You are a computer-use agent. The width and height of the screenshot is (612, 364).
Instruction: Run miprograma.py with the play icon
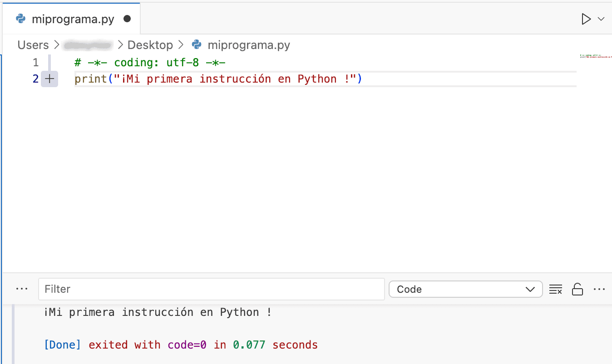tap(586, 19)
